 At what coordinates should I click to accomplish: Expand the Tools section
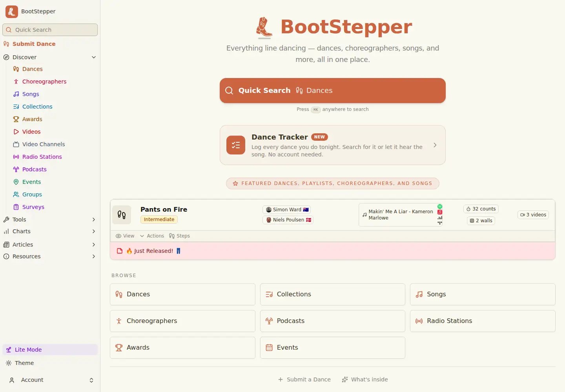94,220
